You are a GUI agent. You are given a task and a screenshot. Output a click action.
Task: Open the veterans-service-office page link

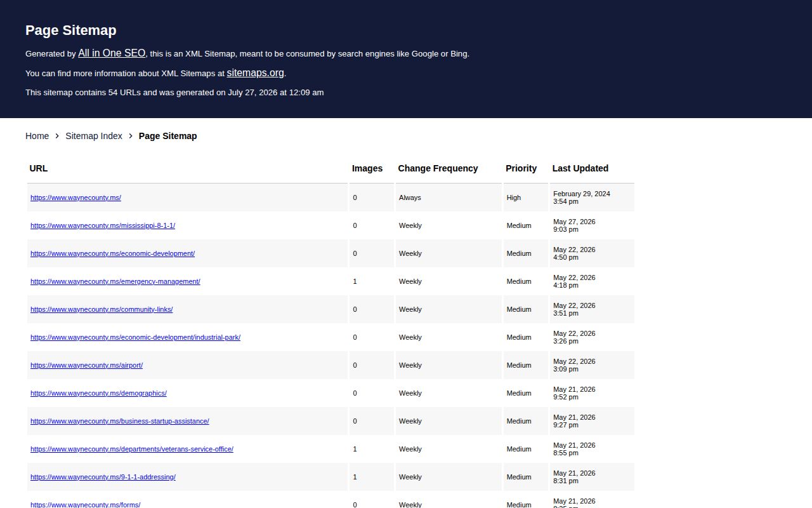pos(132,449)
